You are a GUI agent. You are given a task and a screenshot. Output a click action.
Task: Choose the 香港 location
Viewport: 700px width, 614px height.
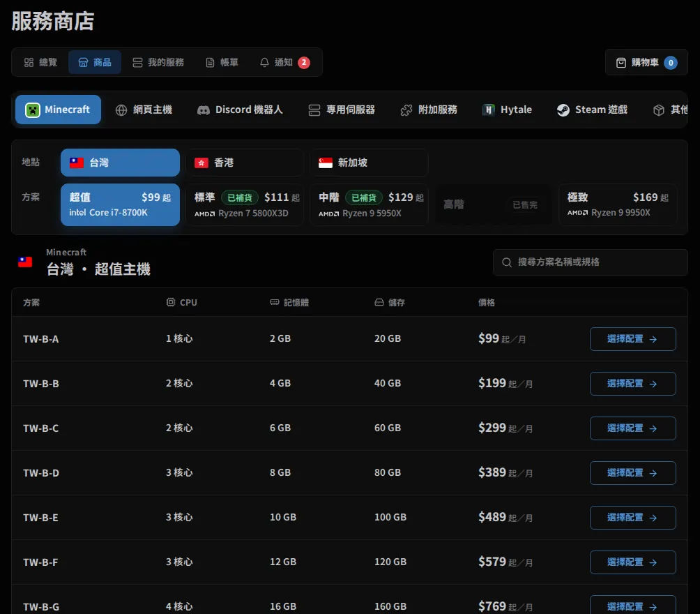(245, 163)
